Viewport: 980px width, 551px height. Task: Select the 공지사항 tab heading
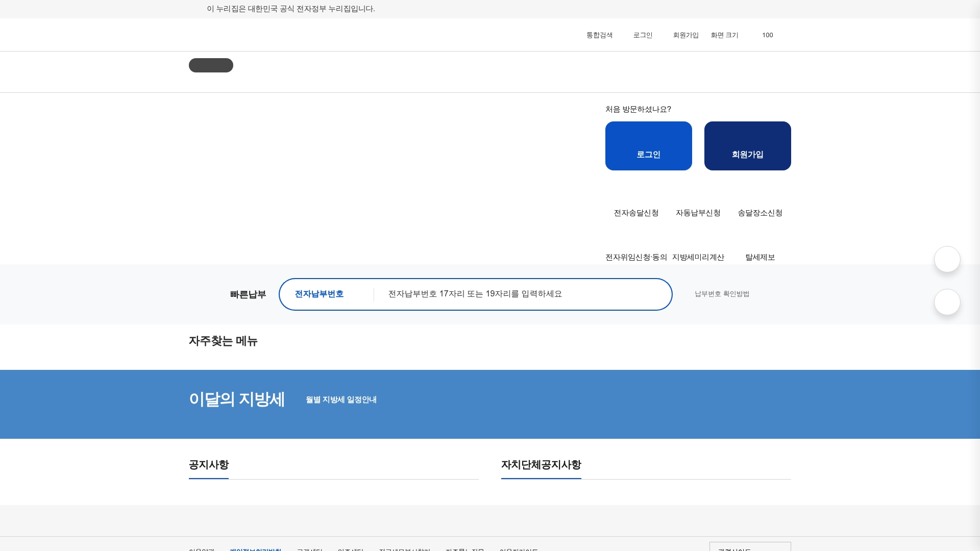click(209, 465)
